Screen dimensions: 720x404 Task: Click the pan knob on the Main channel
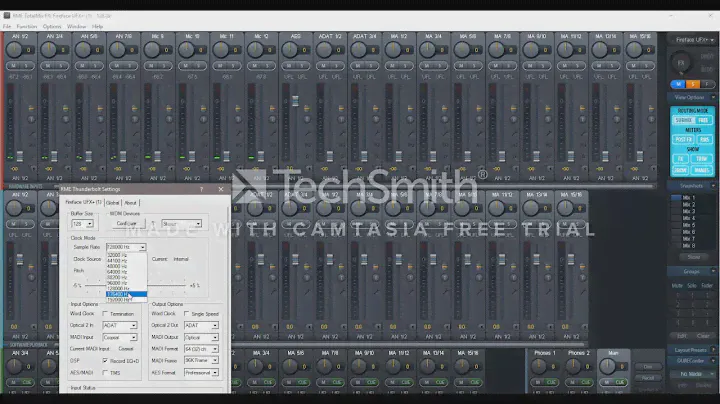(x=609, y=366)
